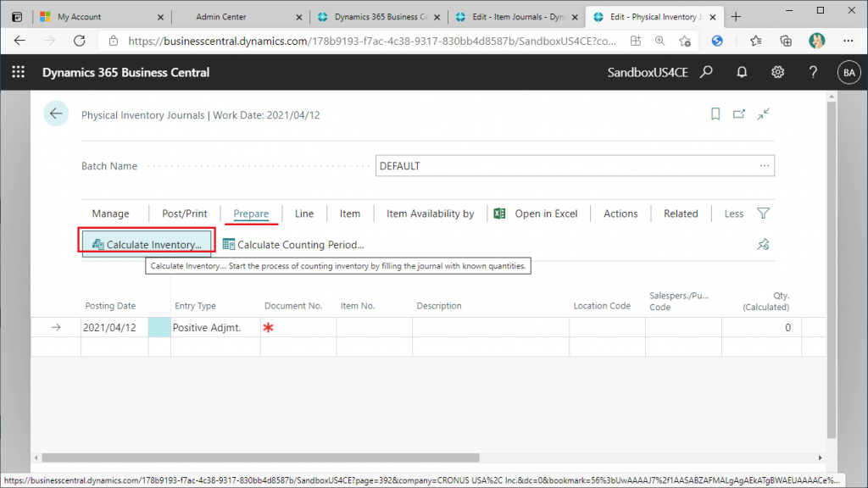
Task: Open the BA user account avatar
Action: 849,73
